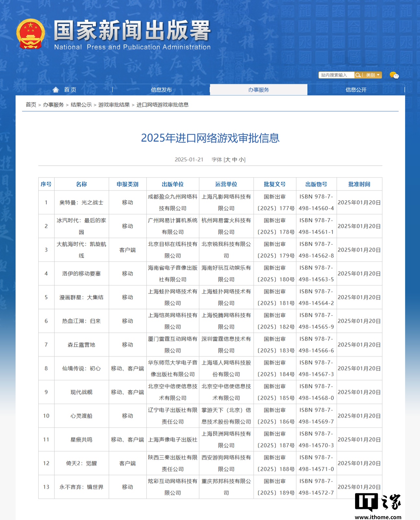Click the page title 2025年进口网络游戏审批信息
420x520 pixels.
tap(210, 138)
